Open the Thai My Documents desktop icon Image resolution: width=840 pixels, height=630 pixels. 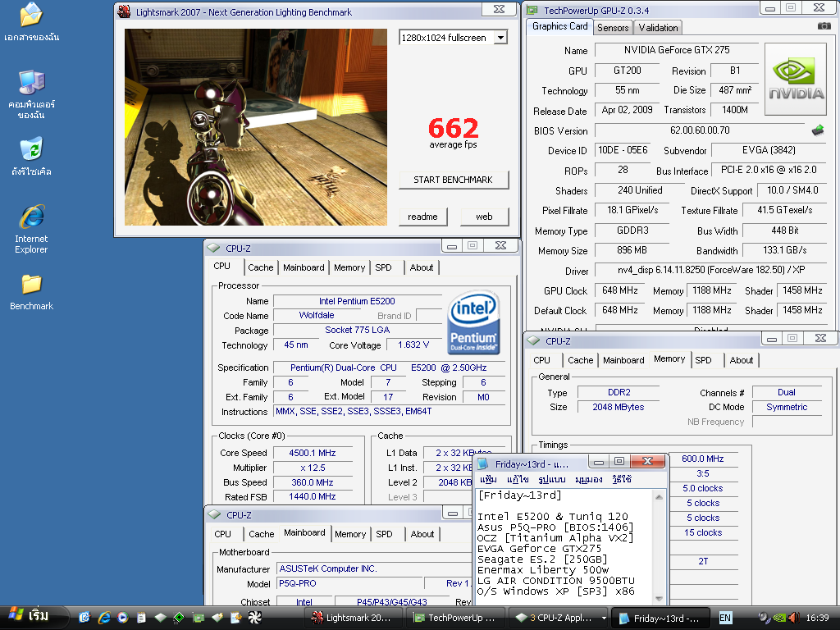(31, 21)
